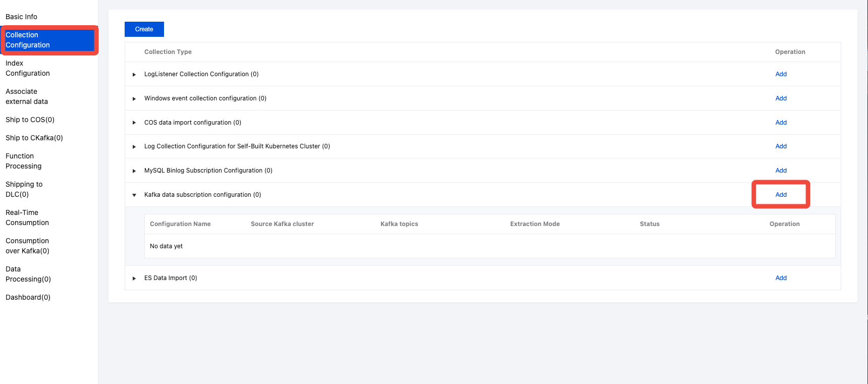The width and height of the screenshot is (868, 384).
Task: Click the Configuration Name column header
Action: [x=180, y=224]
